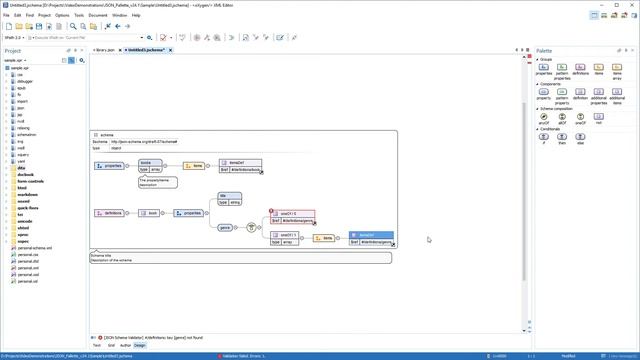Collapse the Conditionals section in Palette
The width and height of the screenshot is (640, 360).
pyautogui.click(x=538, y=129)
